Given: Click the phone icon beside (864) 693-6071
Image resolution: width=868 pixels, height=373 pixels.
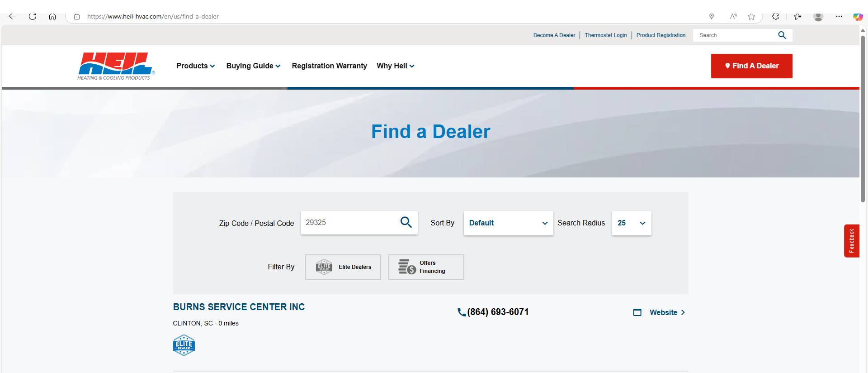Looking at the screenshot, I should pyautogui.click(x=462, y=312).
